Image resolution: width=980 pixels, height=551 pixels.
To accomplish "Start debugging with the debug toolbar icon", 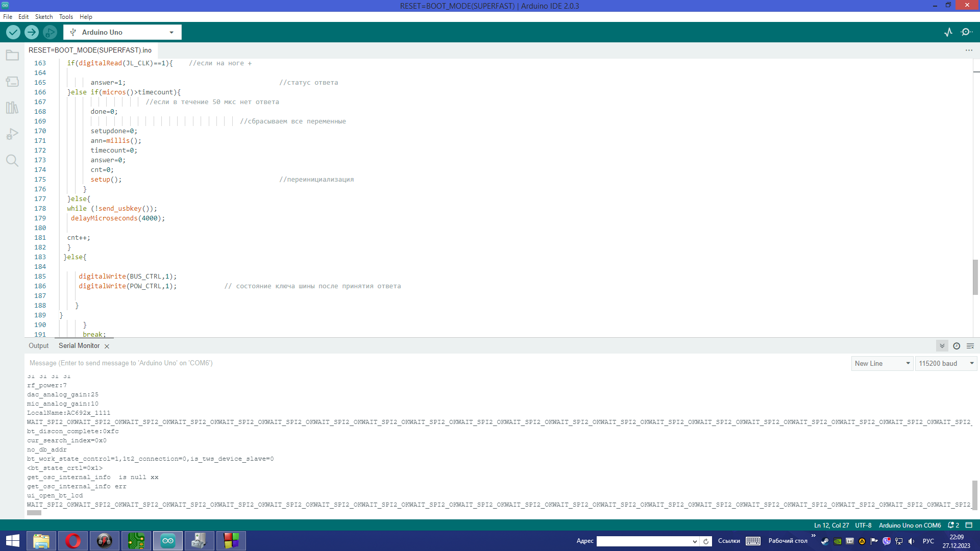I will click(50, 32).
